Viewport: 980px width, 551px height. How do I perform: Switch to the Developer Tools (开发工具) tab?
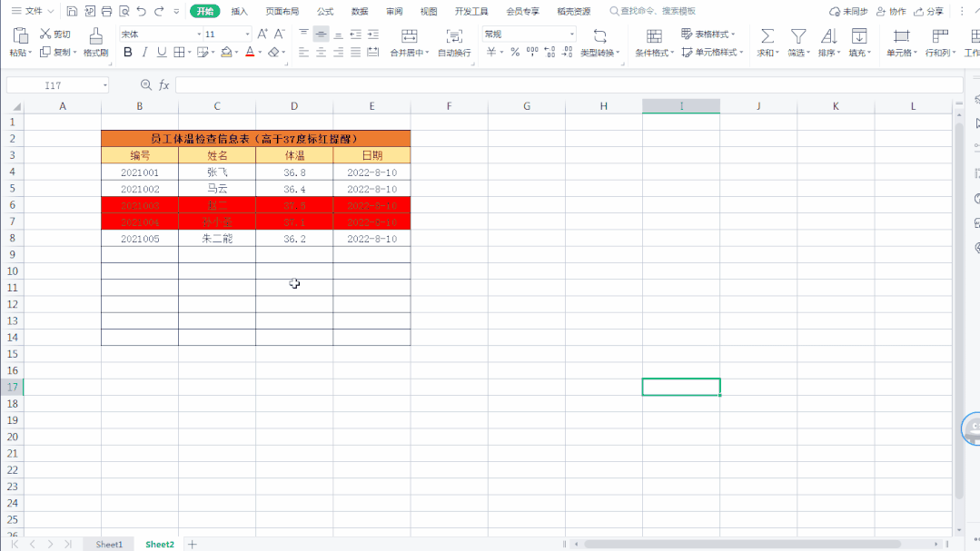pos(471,11)
